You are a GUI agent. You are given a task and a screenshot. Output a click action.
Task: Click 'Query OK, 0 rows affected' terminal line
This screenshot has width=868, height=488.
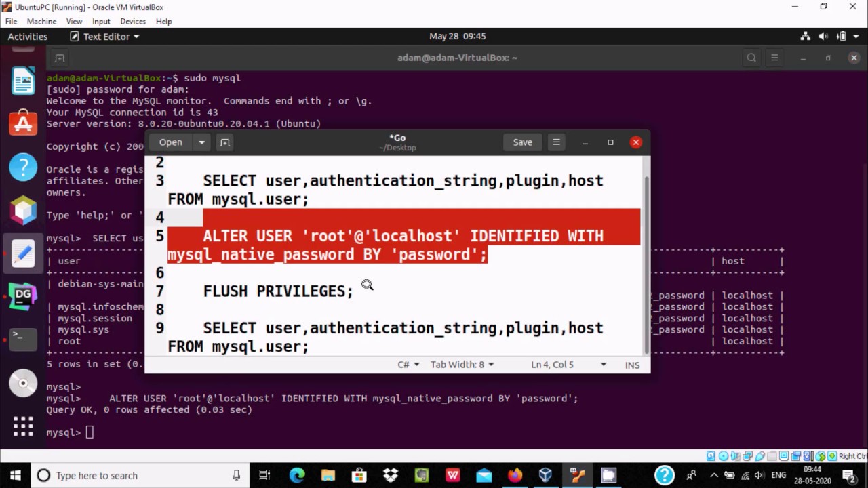coord(149,409)
